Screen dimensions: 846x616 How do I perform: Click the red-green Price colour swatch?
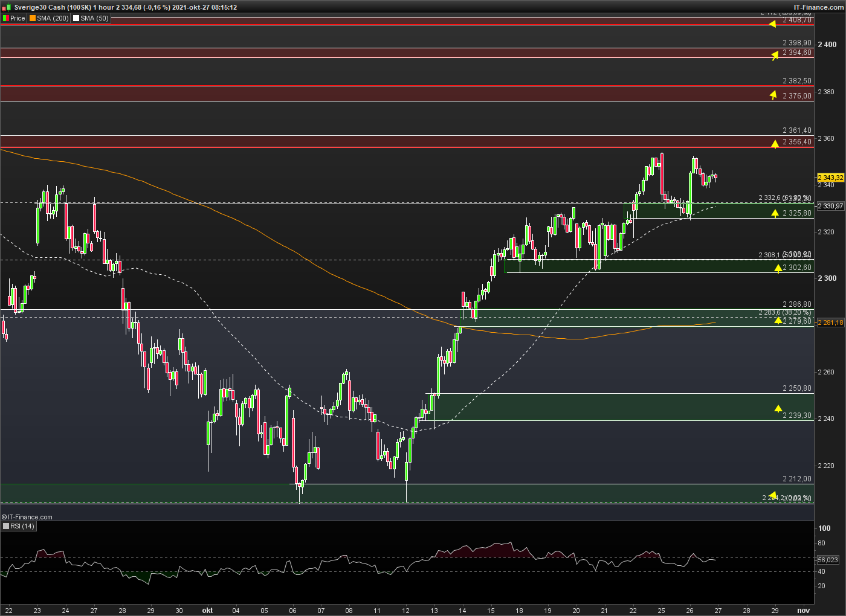5,18
